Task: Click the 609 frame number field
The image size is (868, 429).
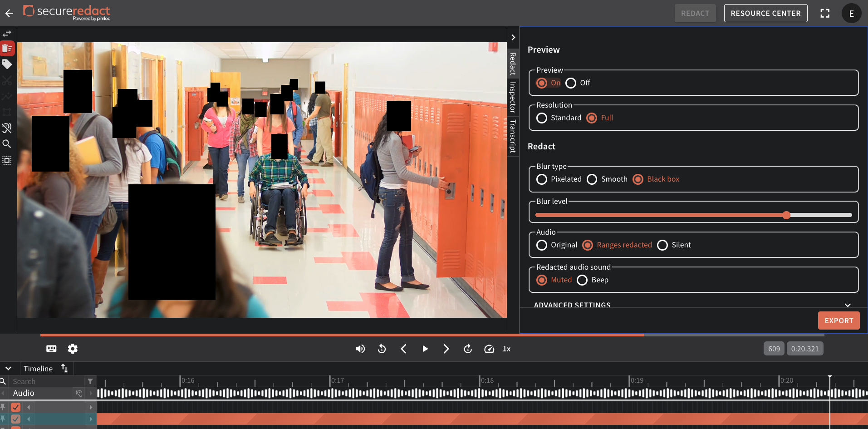Action: 774,349
